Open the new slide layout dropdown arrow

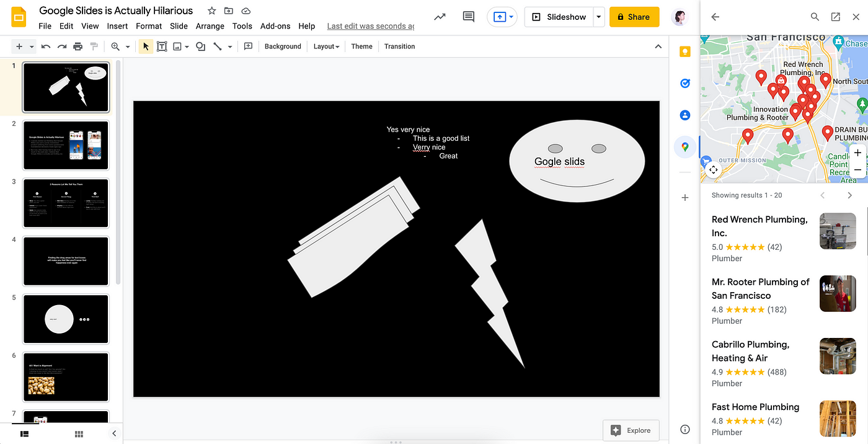click(32, 47)
